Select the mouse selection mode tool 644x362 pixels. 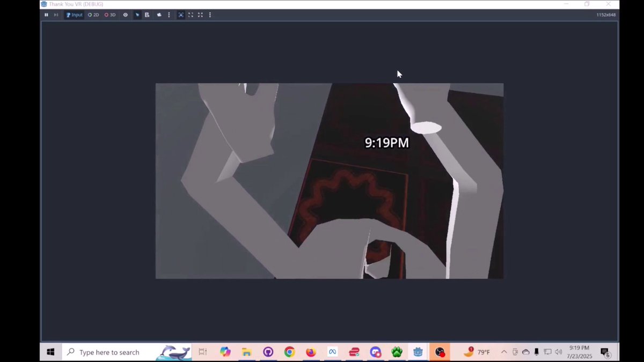point(137,14)
